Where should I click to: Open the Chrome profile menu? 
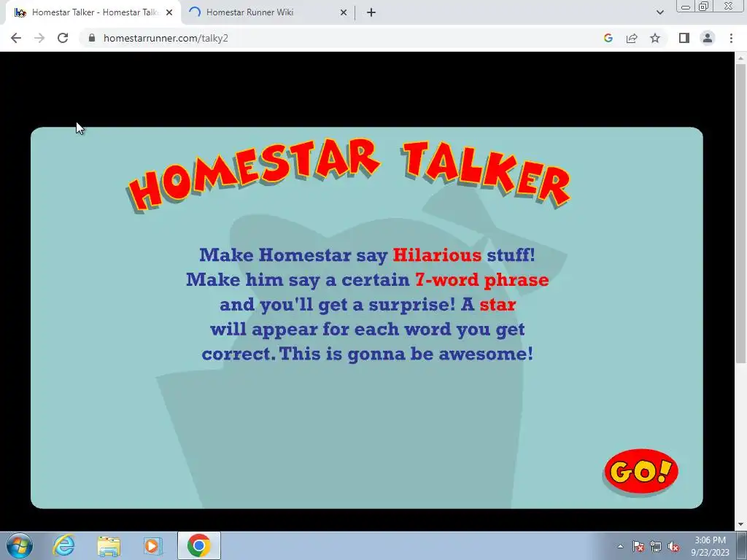708,38
